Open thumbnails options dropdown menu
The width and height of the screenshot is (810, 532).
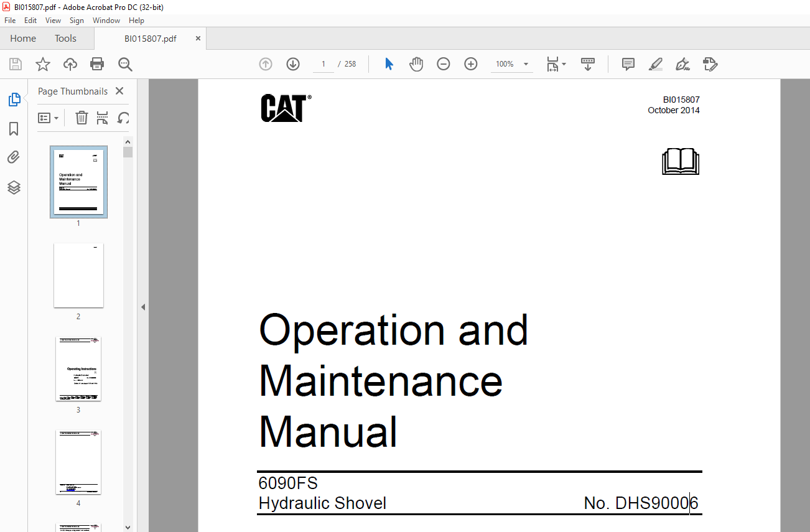click(48, 118)
